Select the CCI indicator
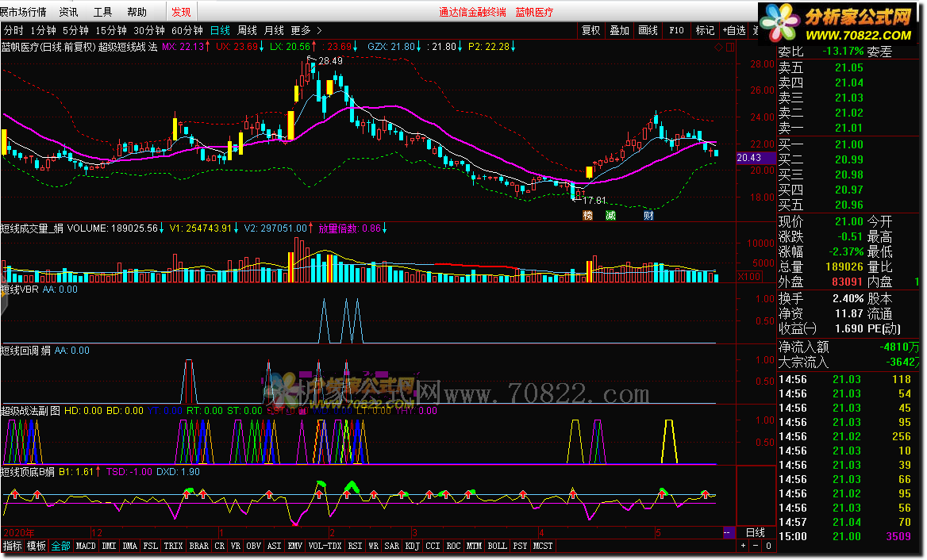 pos(433,546)
